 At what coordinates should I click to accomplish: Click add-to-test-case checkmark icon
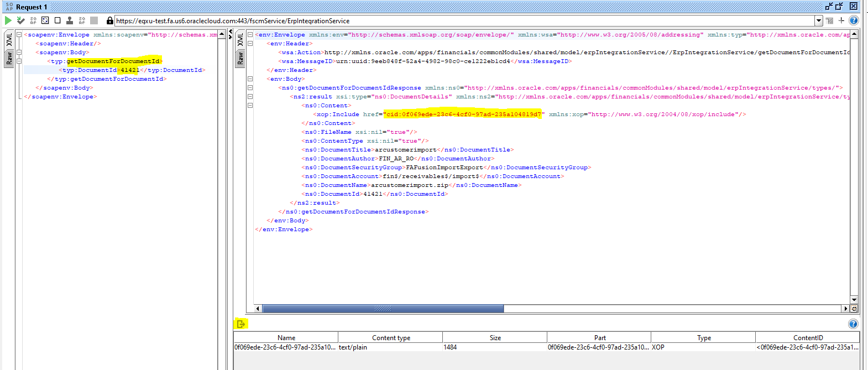click(20, 20)
